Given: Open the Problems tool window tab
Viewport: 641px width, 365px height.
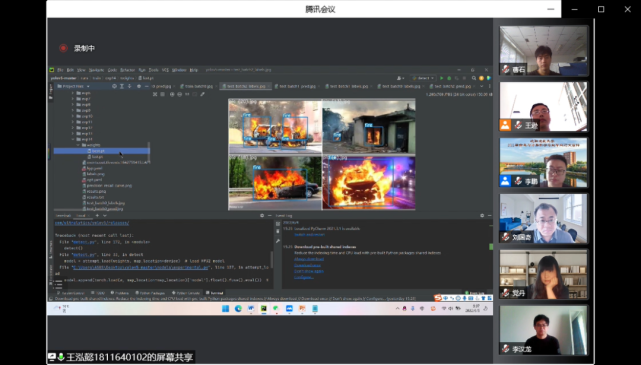Looking at the screenshot, I should (119, 293).
